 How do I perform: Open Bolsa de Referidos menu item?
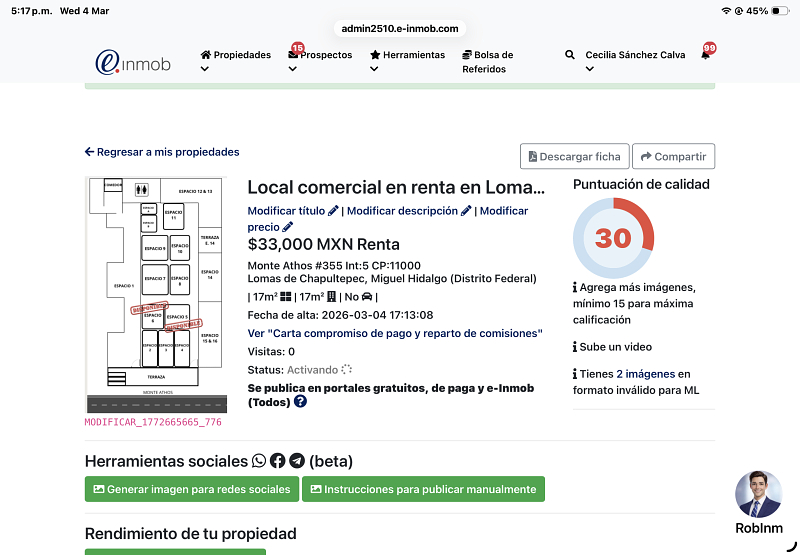click(x=487, y=62)
